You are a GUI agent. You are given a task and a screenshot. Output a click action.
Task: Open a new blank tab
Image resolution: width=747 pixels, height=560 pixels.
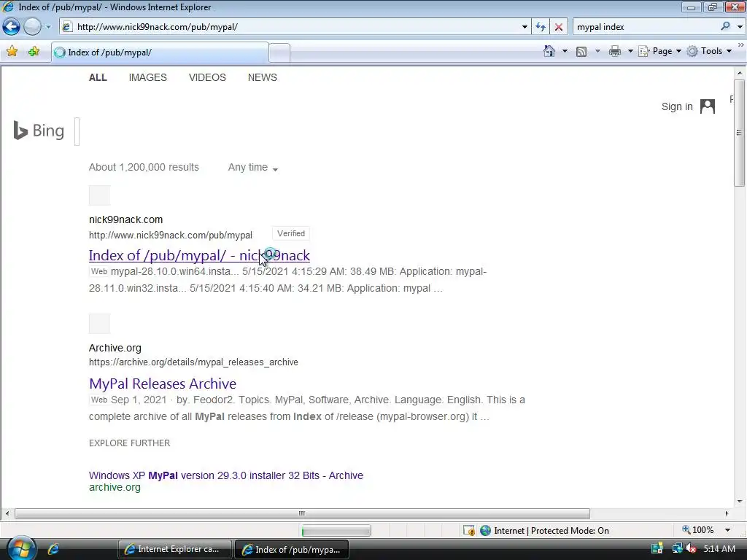point(279,52)
